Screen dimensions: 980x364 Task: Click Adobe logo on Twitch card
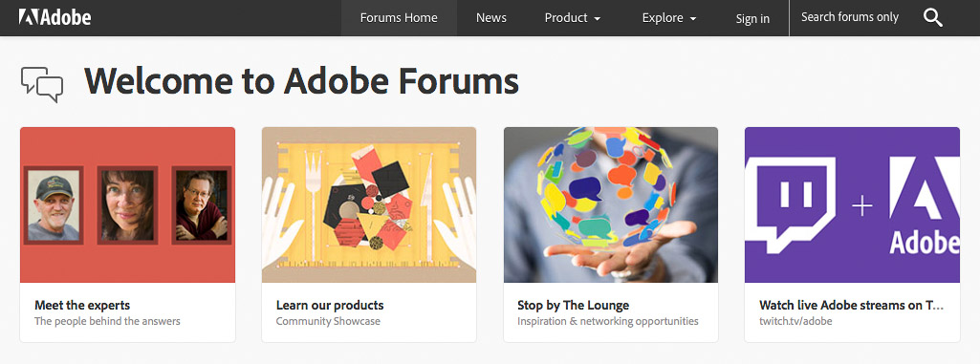(x=925, y=204)
